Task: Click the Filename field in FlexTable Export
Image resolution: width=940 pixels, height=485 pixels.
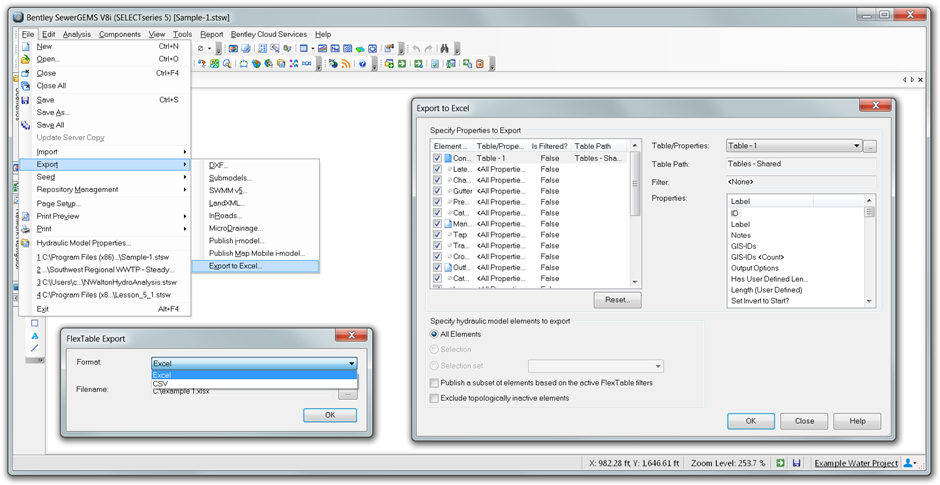Action: tap(242, 391)
